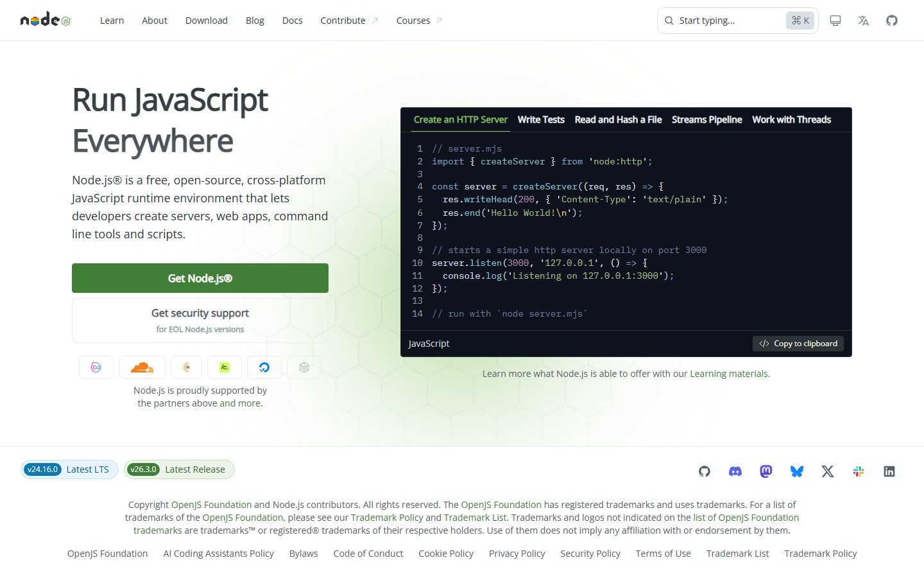Click the green 'Get Node.js®' button

click(x=200, y=278)
